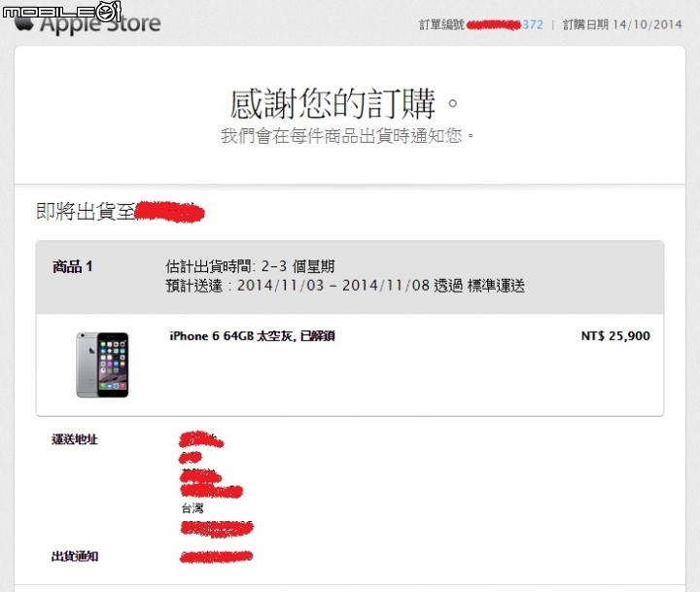Click the 運送地址 label
700x592 pixels.
75,439
